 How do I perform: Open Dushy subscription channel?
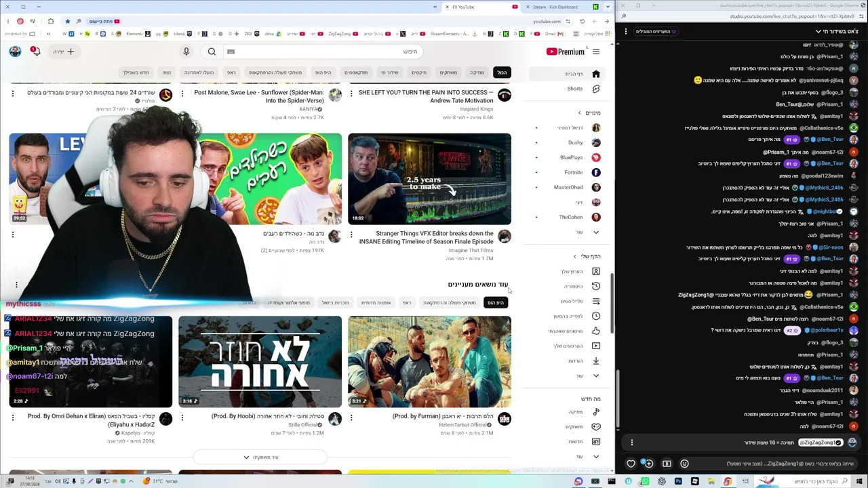(566, 142)
